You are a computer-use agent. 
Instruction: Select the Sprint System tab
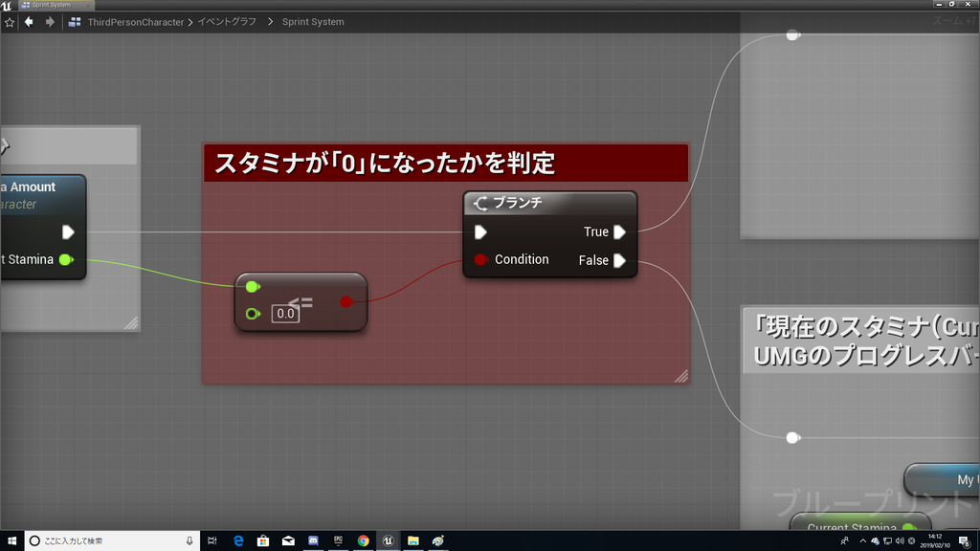pyautogui.click(x=53, y=4)
